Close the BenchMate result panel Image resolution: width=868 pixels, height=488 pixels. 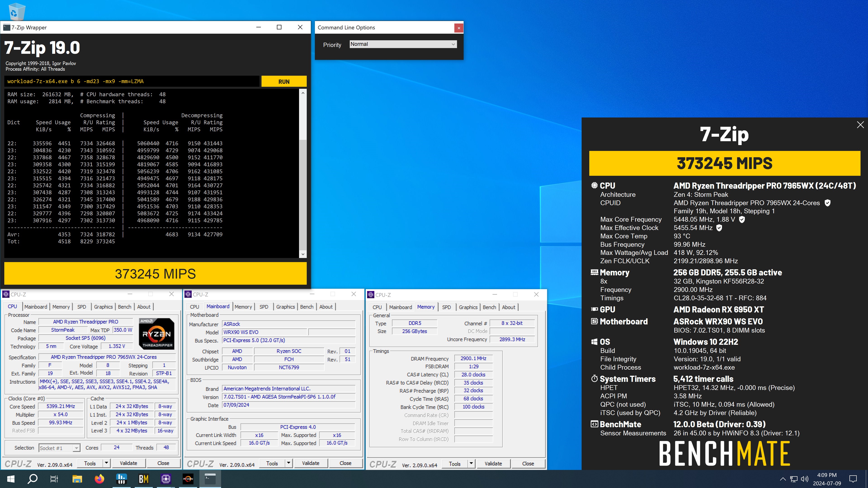[x=860, y=125]
